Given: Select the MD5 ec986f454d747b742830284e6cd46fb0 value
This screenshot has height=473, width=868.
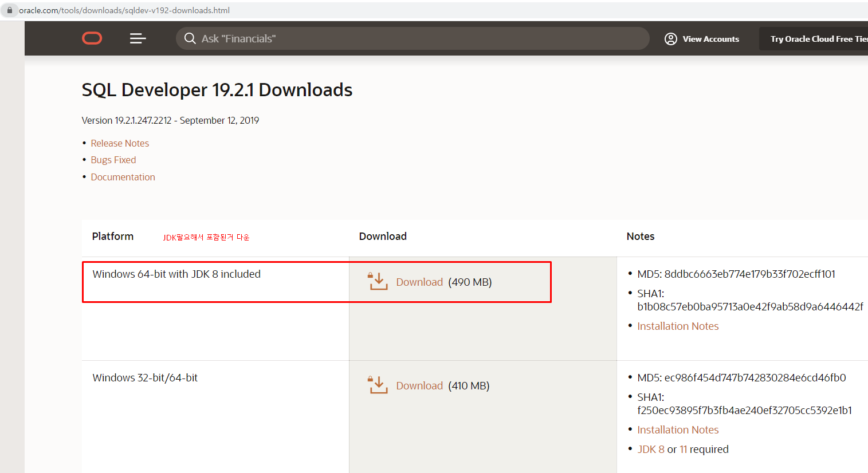Looking at the screenshot, I should point(755,377).
